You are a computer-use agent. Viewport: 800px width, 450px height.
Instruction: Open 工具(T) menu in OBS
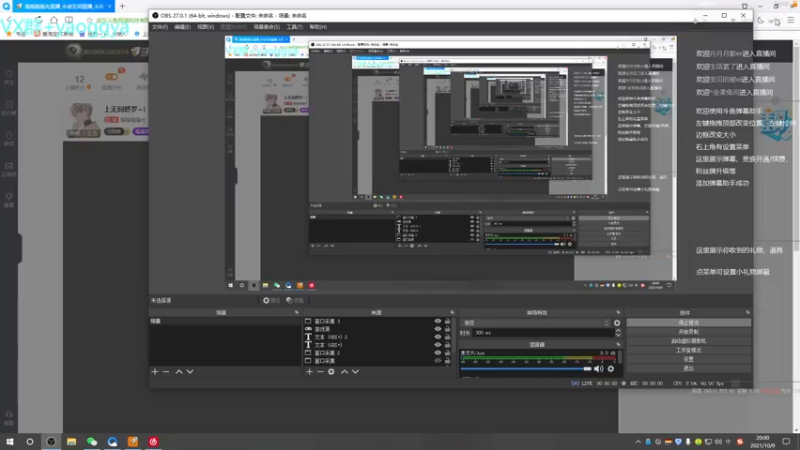[294, 27]
